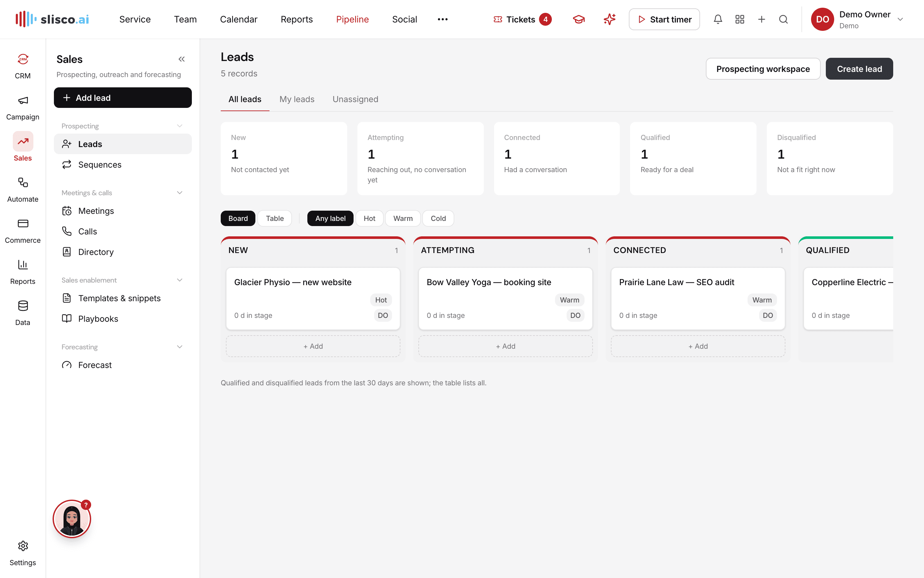Click the slisco.ai logo
The image size is (924, 578).
pyautogui.click(x=52, y=19)
